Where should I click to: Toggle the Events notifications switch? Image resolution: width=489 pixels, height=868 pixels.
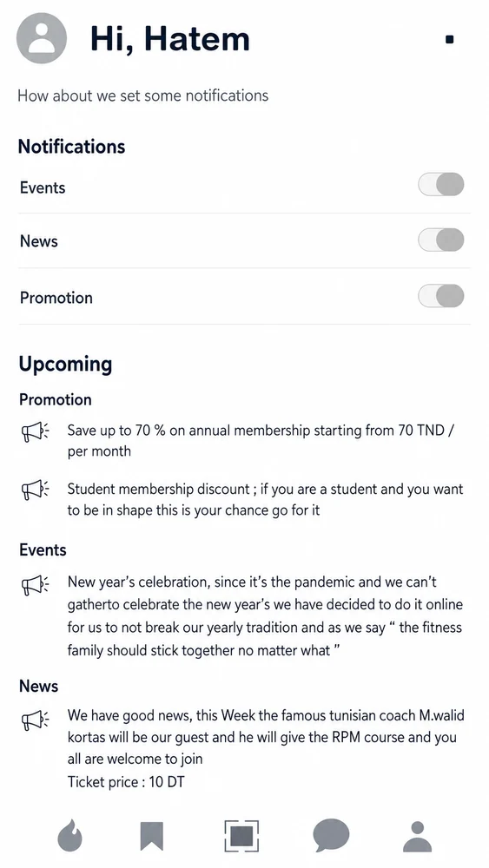[441, 184]
